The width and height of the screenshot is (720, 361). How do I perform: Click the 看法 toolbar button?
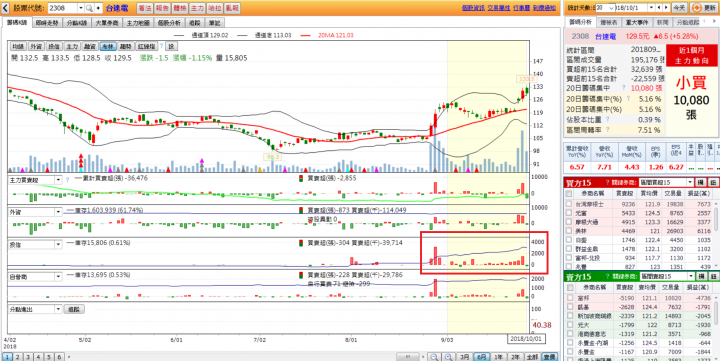pos(145,8)
